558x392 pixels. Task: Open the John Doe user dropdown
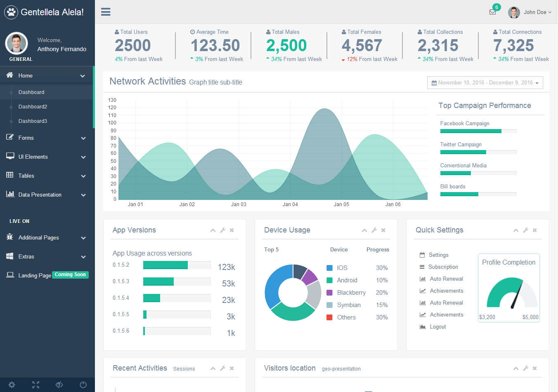point(530,12)
